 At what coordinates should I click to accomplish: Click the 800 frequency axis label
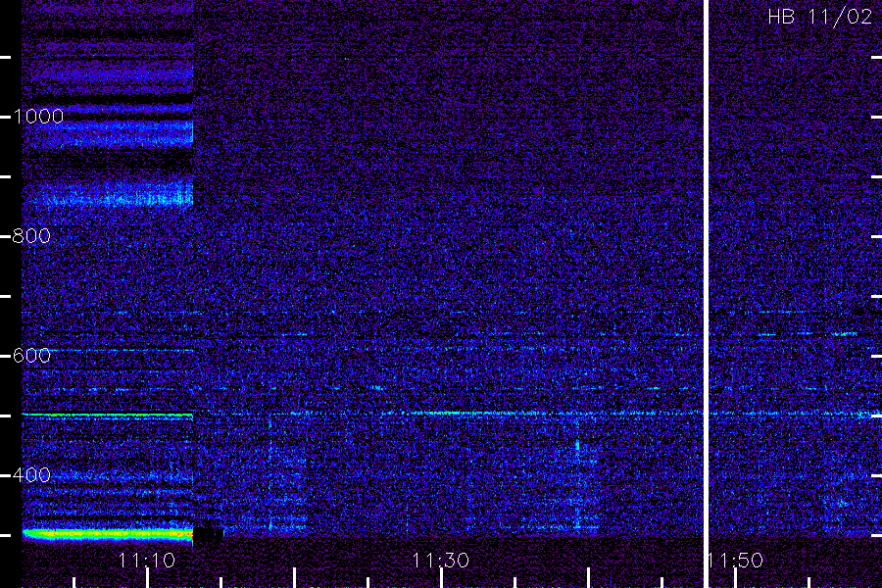click(x=31, y=236)
